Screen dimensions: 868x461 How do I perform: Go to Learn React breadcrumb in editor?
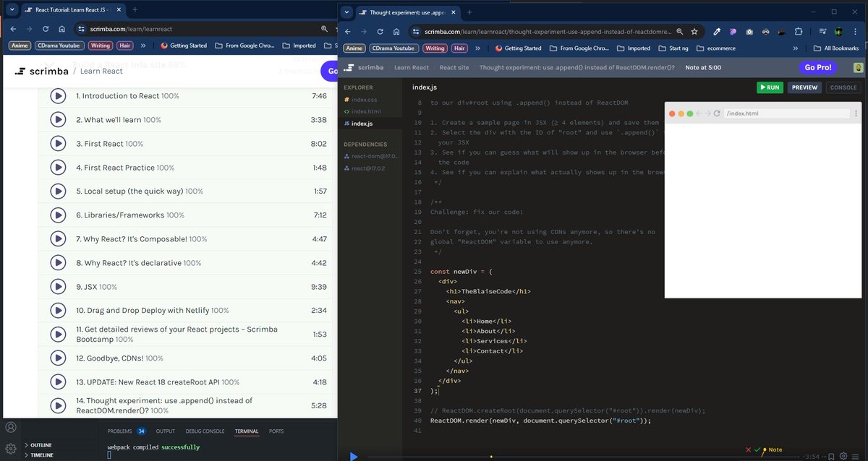pyautogui.click(x=411, y=67)
